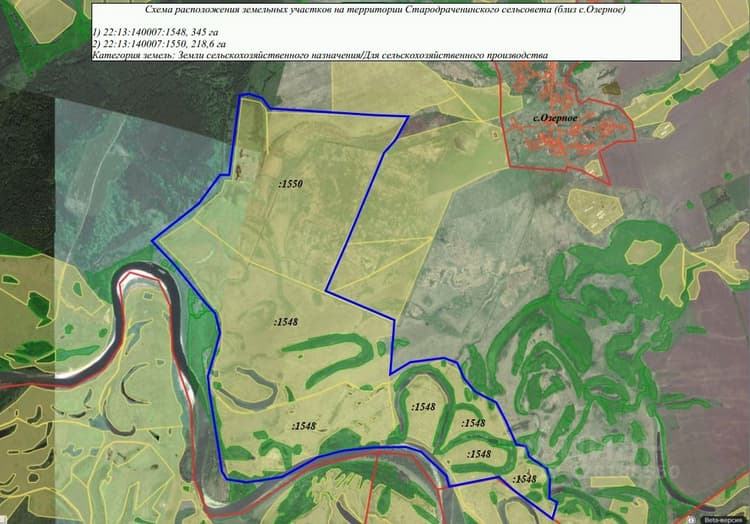Viewport: 750px width, 524px height.
Task: Click the pale yellow farmstead parcel with white buildings
Action: pos(595,210)
